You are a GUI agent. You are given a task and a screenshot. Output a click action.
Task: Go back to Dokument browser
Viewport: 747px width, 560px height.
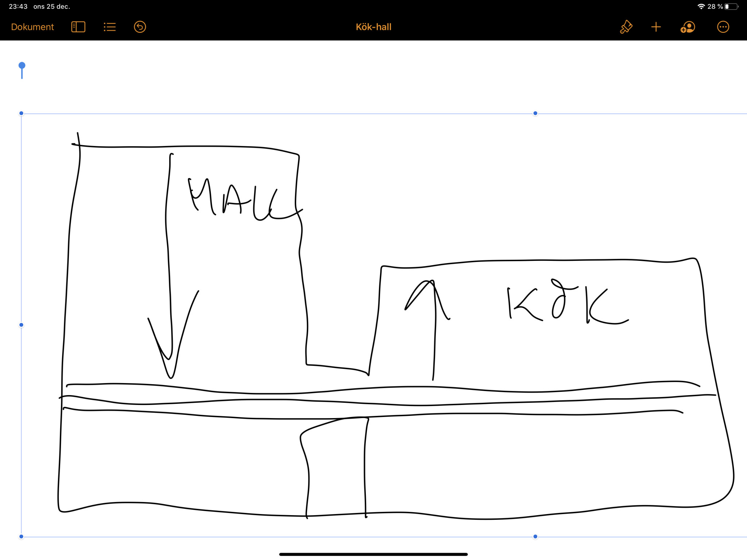pyautogui.click(x=32, y=27)
